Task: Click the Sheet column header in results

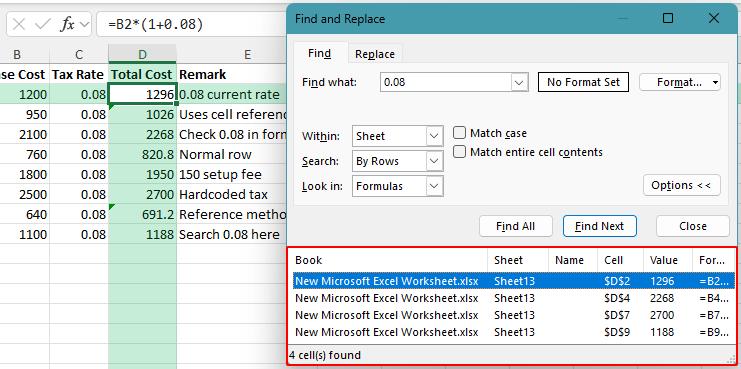Action: pyautogui.click(x=518, y=260)
